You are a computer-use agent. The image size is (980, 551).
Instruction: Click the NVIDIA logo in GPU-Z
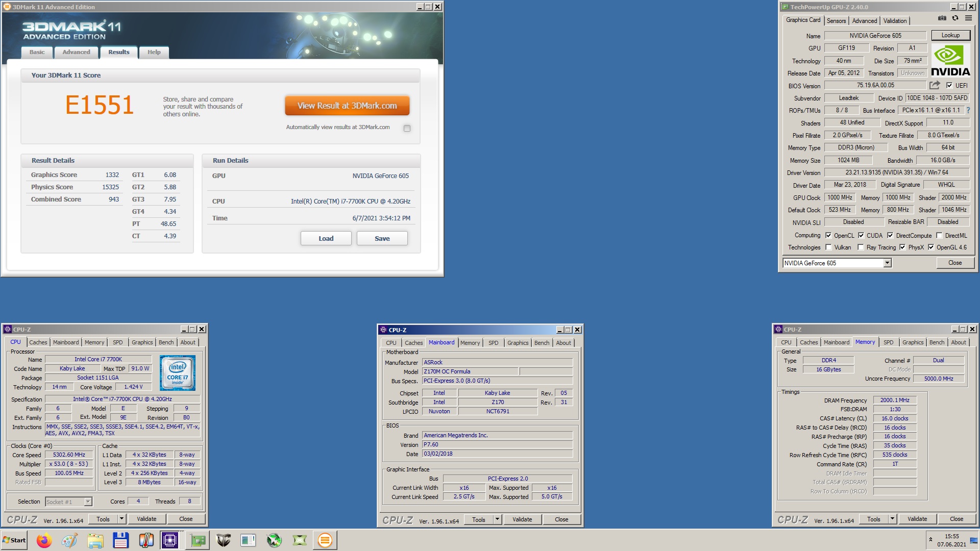pyautogui.click(x=950, y=60)
